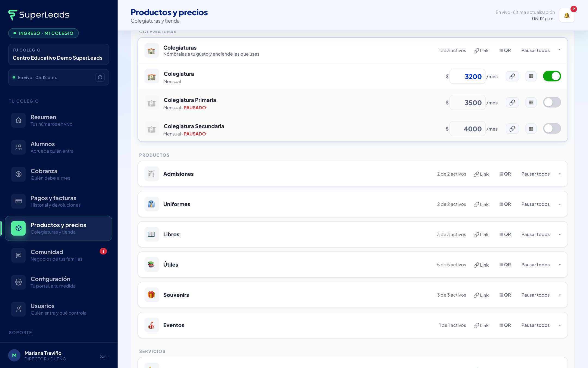Click the Uniformes category icon
This screenshot has height=368, width=588.
click(x=152, y=204)
